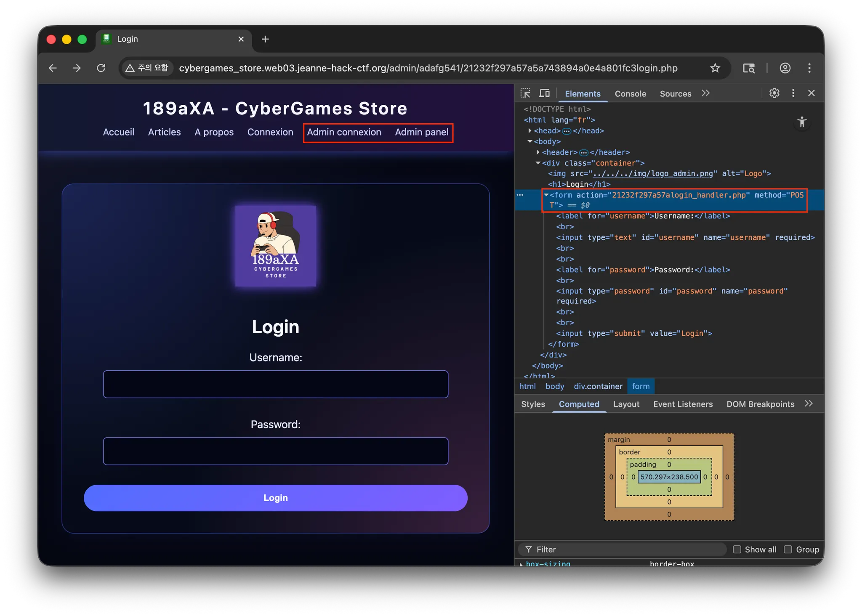The width and height of the screenshot is (862, 616).
Task: Open DevTools three-dot customize menu
Action: 793,93
